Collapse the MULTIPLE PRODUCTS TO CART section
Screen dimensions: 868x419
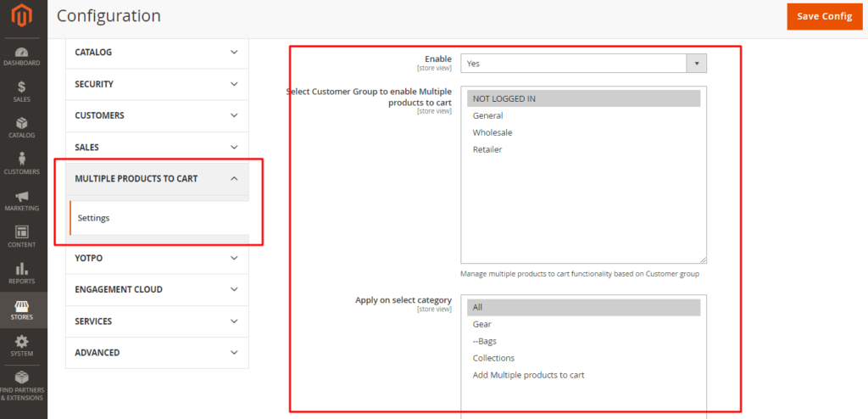[x=157, y=179]
